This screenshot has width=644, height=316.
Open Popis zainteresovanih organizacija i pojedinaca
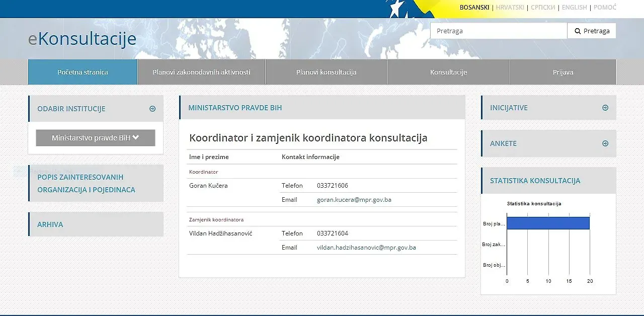coord(96,183)
